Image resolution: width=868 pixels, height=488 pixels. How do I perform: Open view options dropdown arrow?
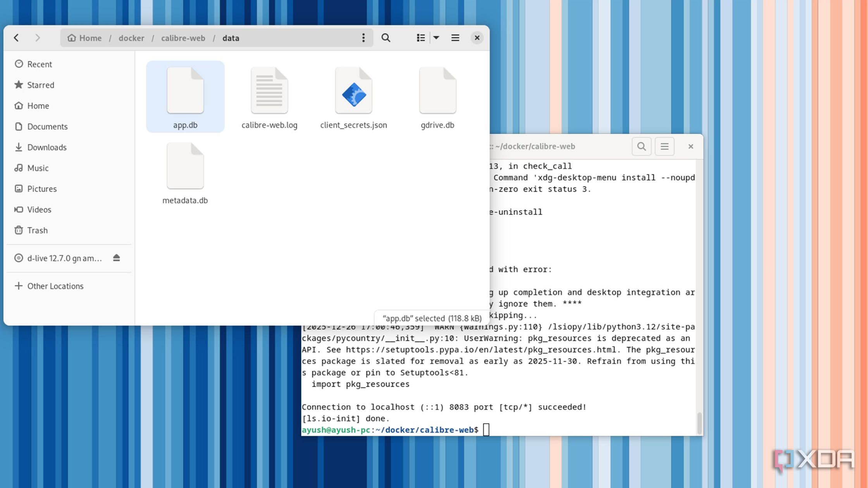coord(436,38)
